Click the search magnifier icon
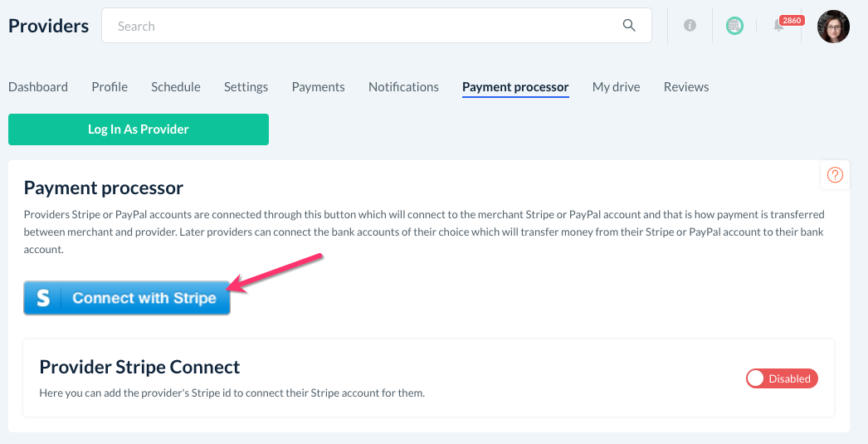This screenshot has height=444, width=868. [x=629, y=26]
